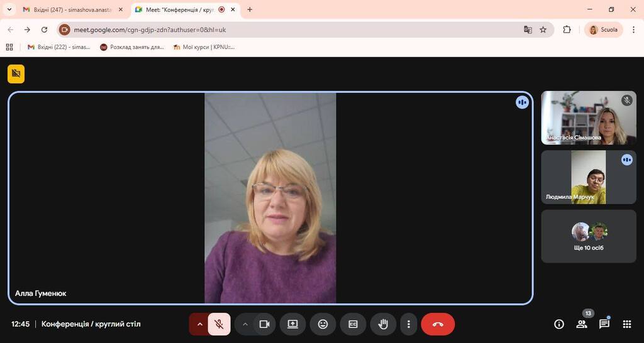The width and height of the screenshot is (644, 343).
Task: Expand video settings arrow beside camera
Action: [x=245, y=324]
